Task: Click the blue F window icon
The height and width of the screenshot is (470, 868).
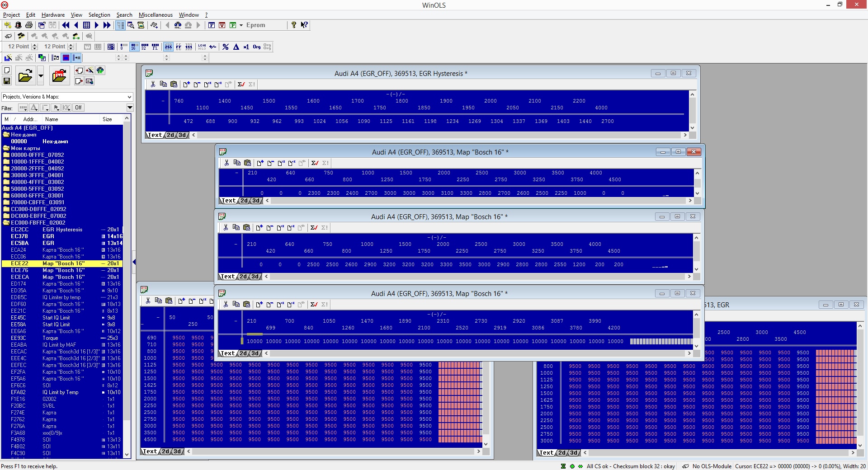Action: pyautogui.click(x=212, y=25)
